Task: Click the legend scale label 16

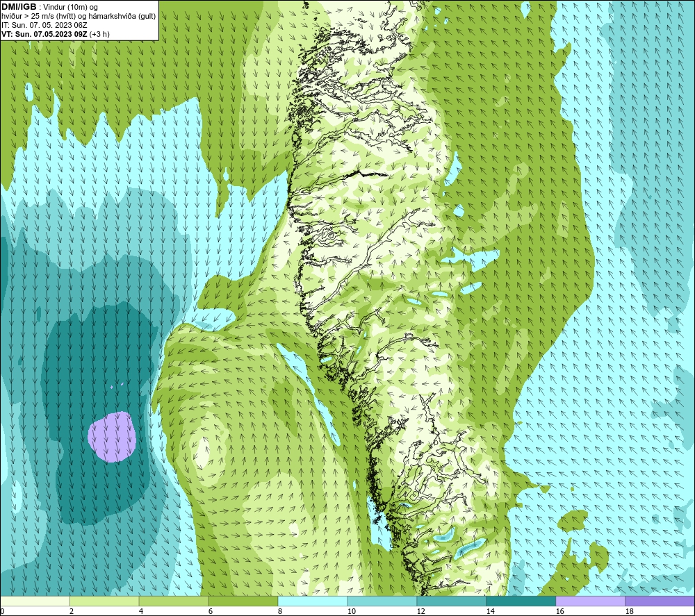Action: 559,612
